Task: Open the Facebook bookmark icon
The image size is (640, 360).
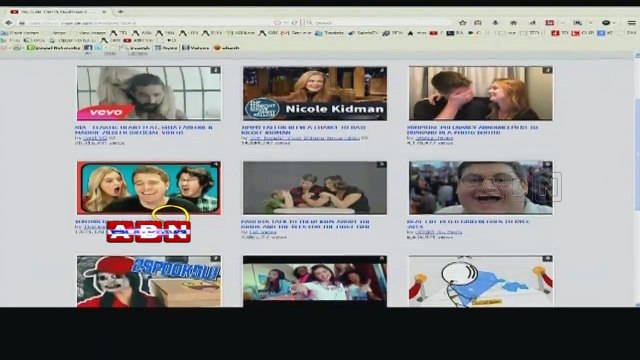Action: click(x=88, y=48)
